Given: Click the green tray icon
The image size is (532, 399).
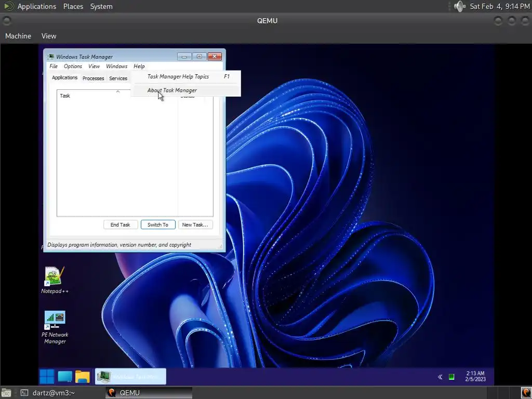Looking at the screenshot, I should 451,377.
